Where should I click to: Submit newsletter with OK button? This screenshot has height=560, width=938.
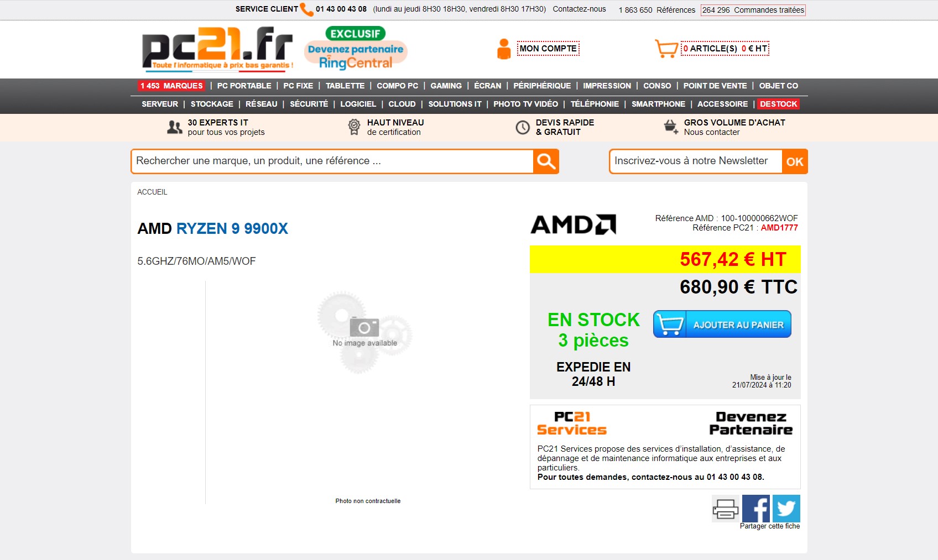(795, 161)
